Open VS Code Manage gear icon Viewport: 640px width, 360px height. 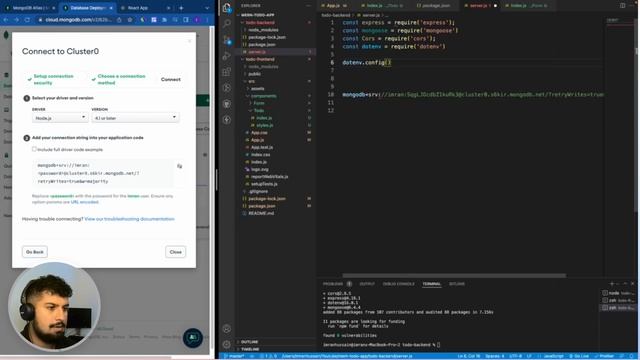pos(227,344)
